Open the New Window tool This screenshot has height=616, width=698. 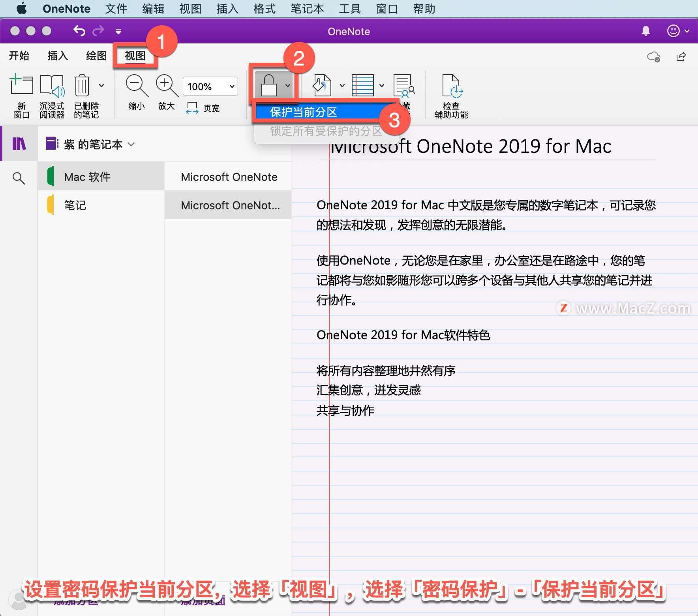click(21, 96)
